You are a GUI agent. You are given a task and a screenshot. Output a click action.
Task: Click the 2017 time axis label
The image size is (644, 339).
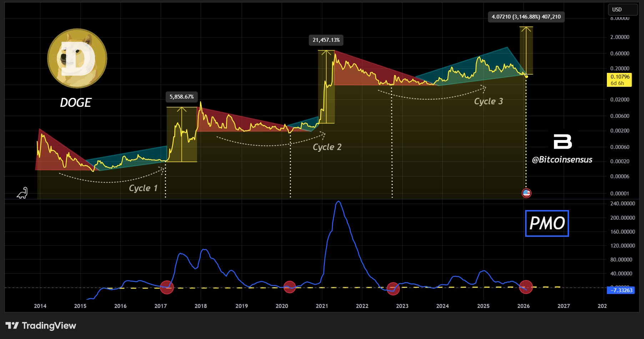click(161, 306)
